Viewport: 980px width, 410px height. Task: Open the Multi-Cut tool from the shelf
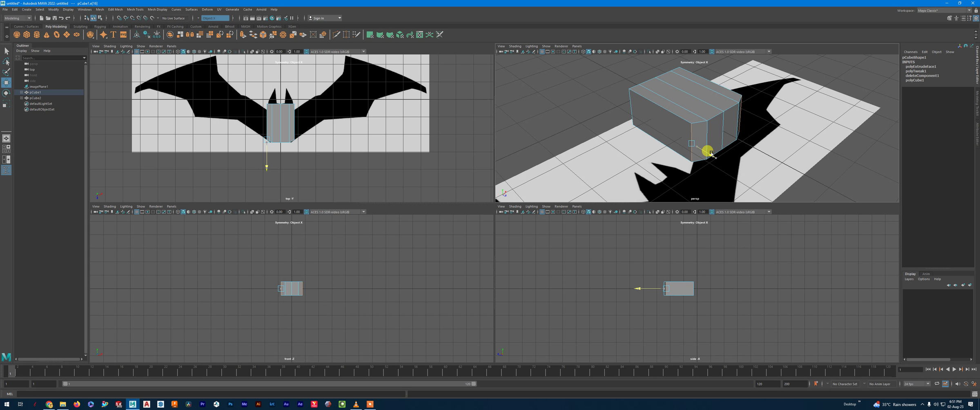(336, 35)
